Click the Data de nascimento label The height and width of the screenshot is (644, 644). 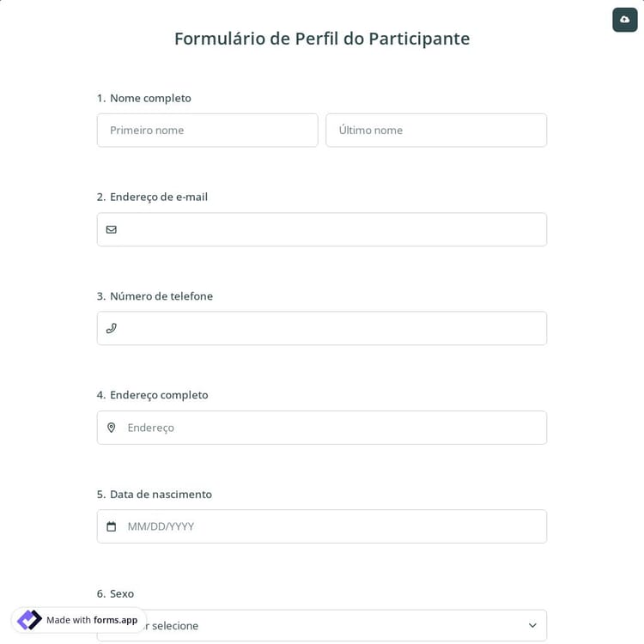coord(161,495)
